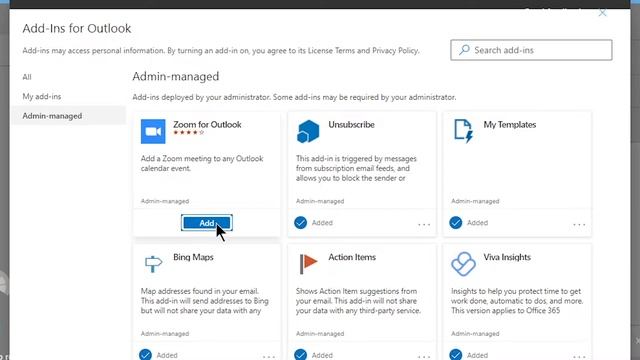Open the Unsubscribe add-in title
The height and width of the screenshot is (360, 640).
[x=351, y=124]
